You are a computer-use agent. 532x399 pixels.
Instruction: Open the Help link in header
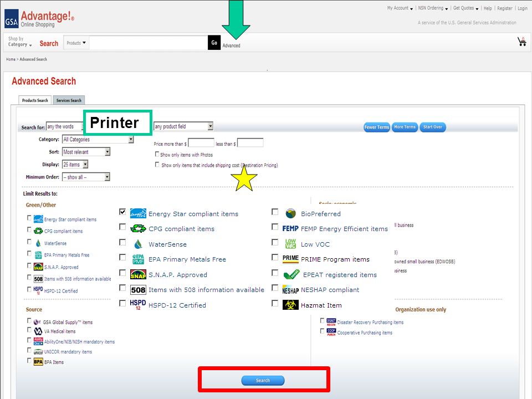coord(488,8)
